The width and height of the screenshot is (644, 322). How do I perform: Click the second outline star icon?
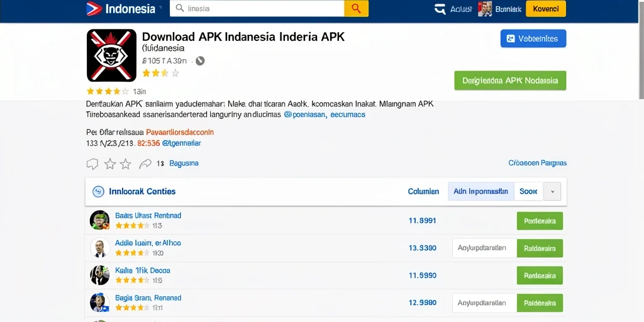(125, 164)
